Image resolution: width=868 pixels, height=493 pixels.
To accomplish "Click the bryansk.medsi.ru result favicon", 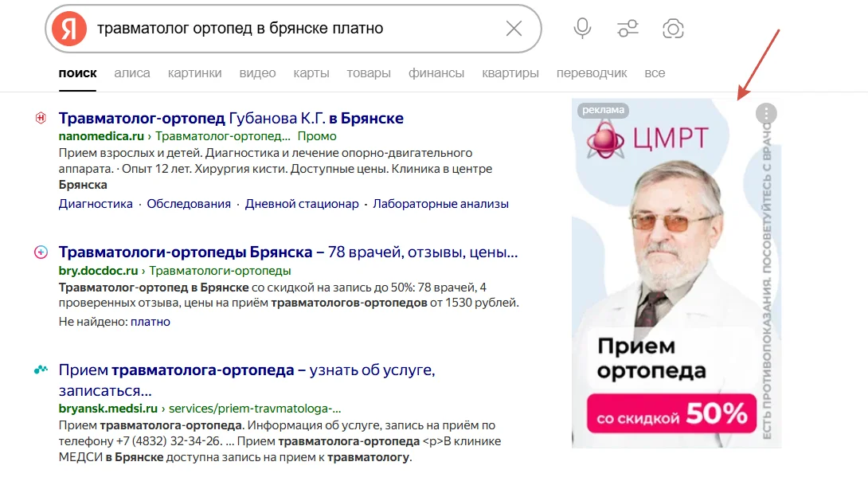I will tap(41, 370).
